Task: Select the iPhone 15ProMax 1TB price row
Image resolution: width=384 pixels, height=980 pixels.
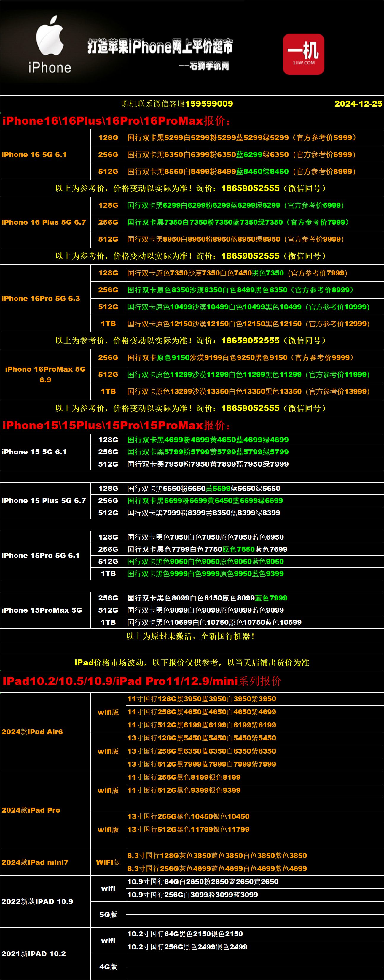Action: pos(214,622)
